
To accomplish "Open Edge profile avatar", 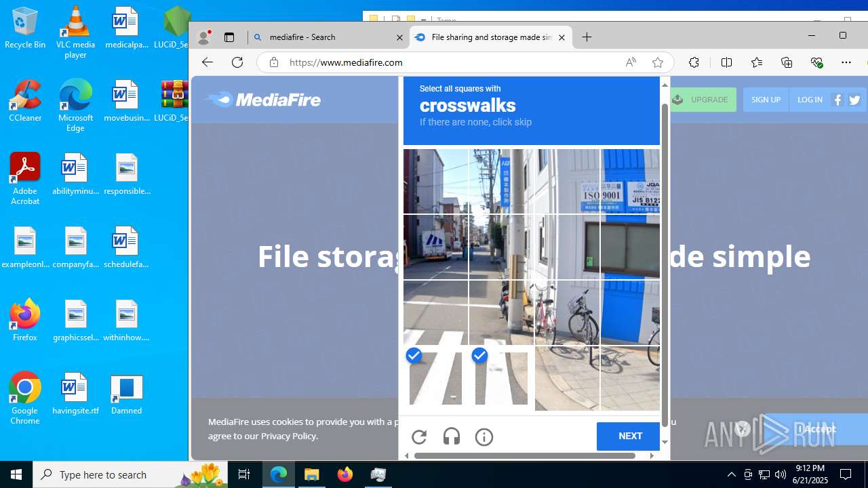I will (x=203, y=37).
